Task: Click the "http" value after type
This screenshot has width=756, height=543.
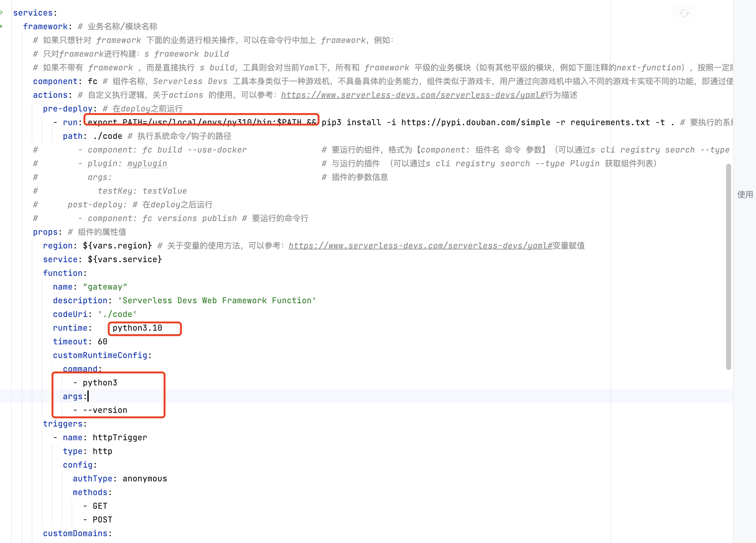Action: click(103, 451)
